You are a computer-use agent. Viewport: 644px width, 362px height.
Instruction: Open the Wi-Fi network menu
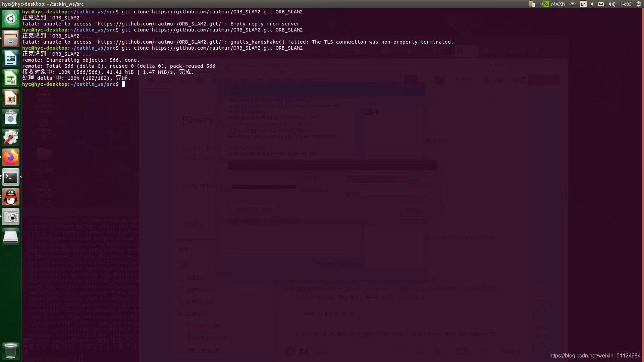pos(573,4)
